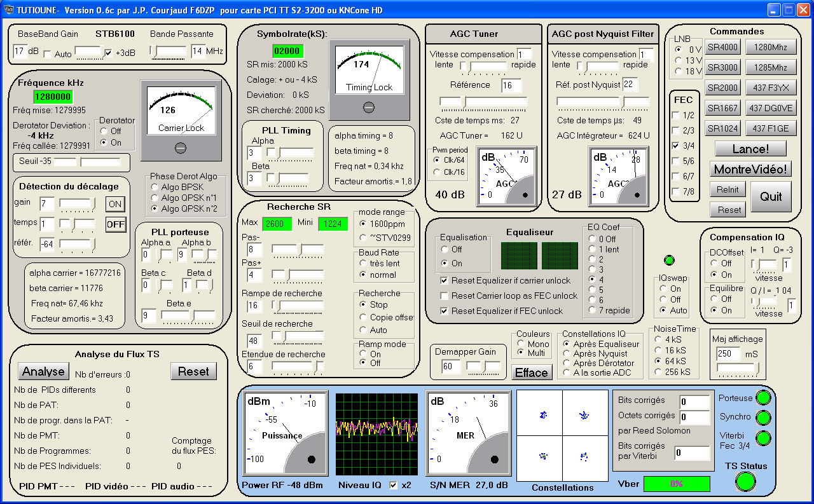
Task: Select the SR4000 symbol rate preset
Action: pos(722,46)
